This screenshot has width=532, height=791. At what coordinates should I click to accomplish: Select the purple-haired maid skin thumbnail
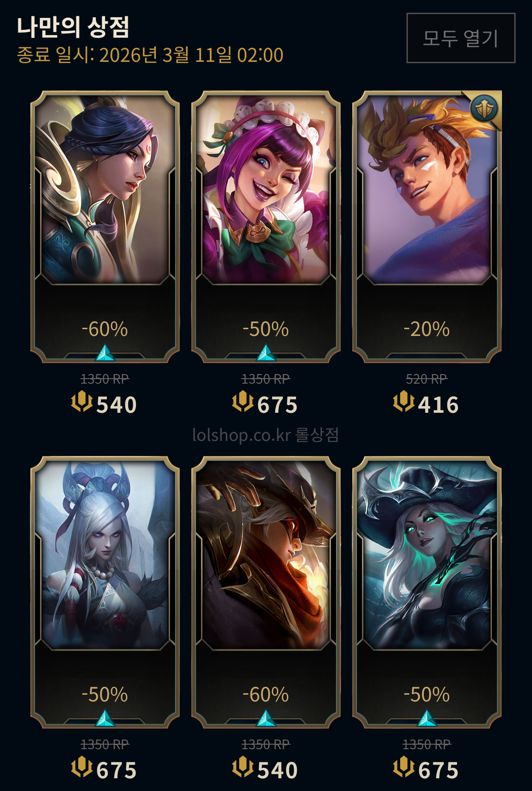[266, 190]
